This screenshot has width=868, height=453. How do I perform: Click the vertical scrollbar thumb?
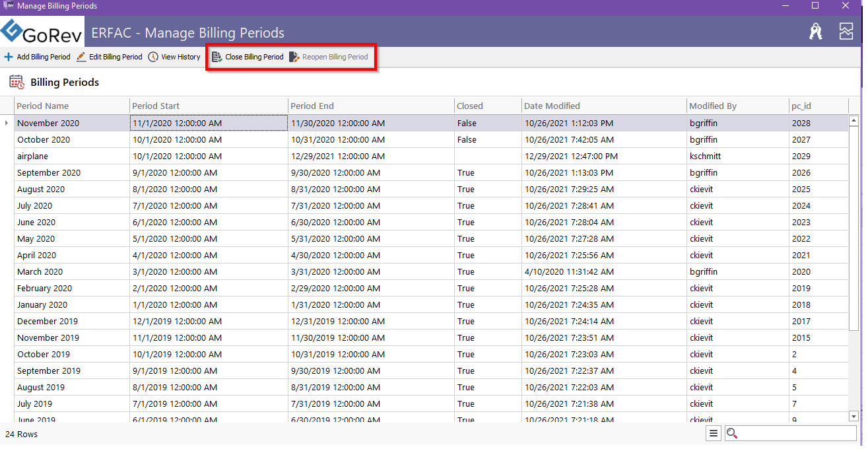pos(853,228)
